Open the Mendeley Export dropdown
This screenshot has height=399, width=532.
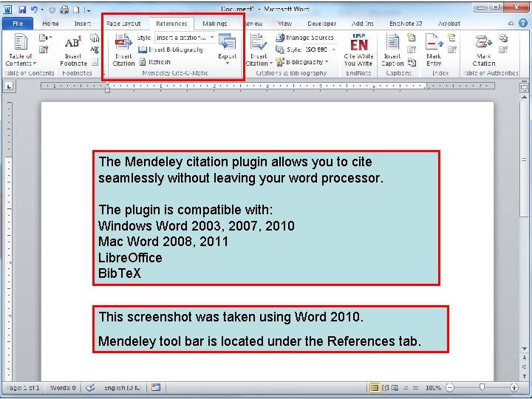(228, 50)
